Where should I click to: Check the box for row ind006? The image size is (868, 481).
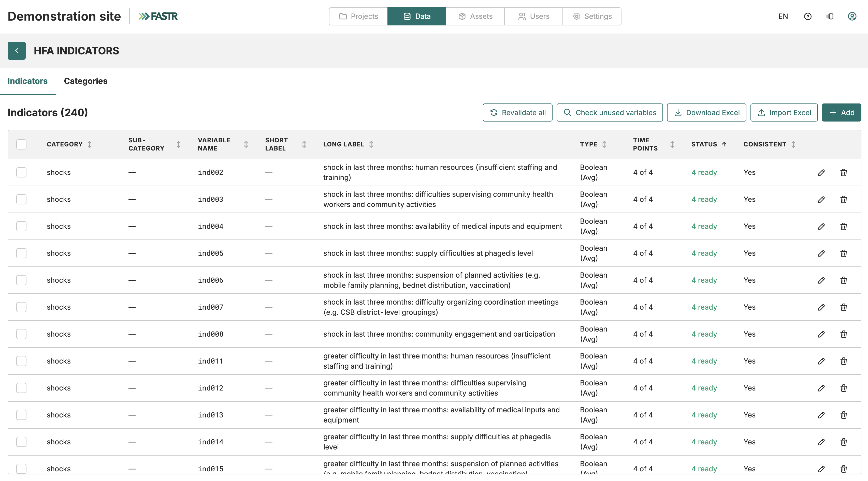coord(21,280)
